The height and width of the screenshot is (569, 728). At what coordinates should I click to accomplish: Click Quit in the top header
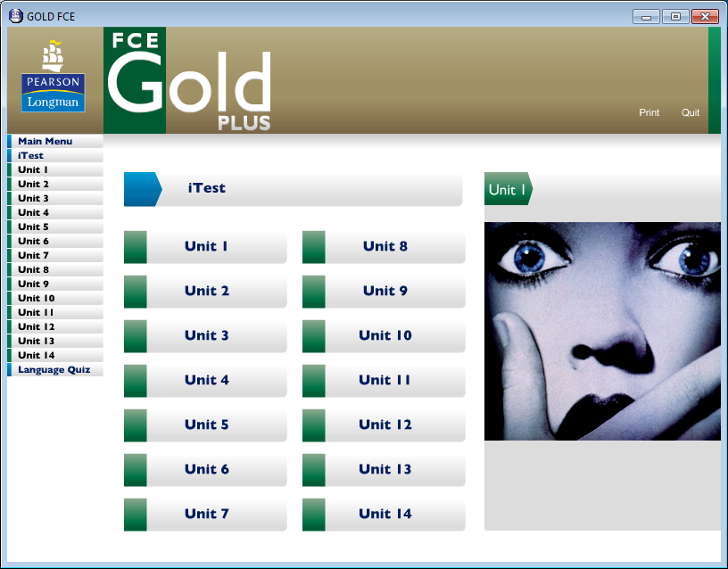[690, 112]
